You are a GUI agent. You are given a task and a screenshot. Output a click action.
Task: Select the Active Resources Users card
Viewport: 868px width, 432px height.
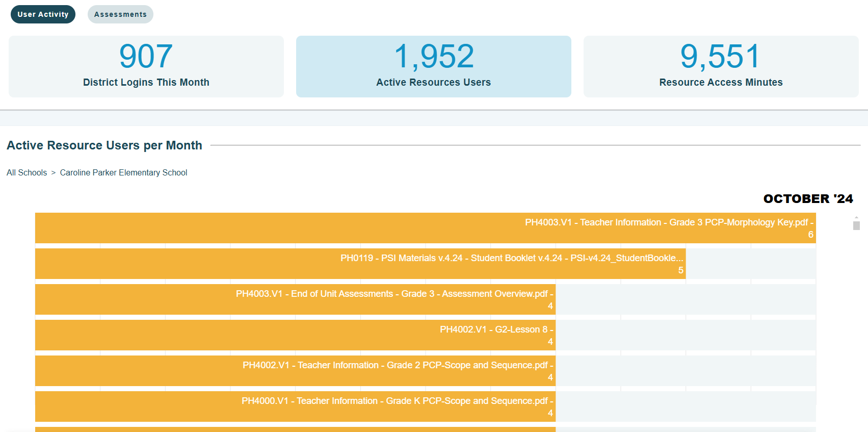(434, 66)
